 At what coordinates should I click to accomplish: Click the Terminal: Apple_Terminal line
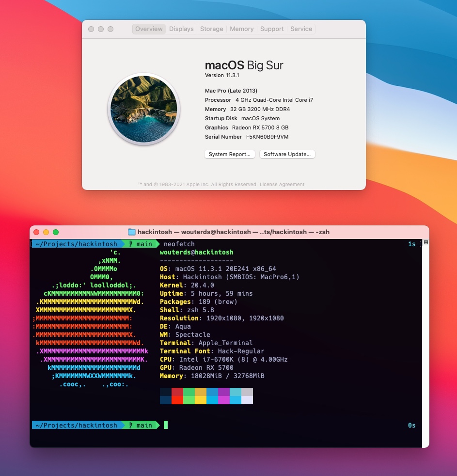click(x=206, y=343)
